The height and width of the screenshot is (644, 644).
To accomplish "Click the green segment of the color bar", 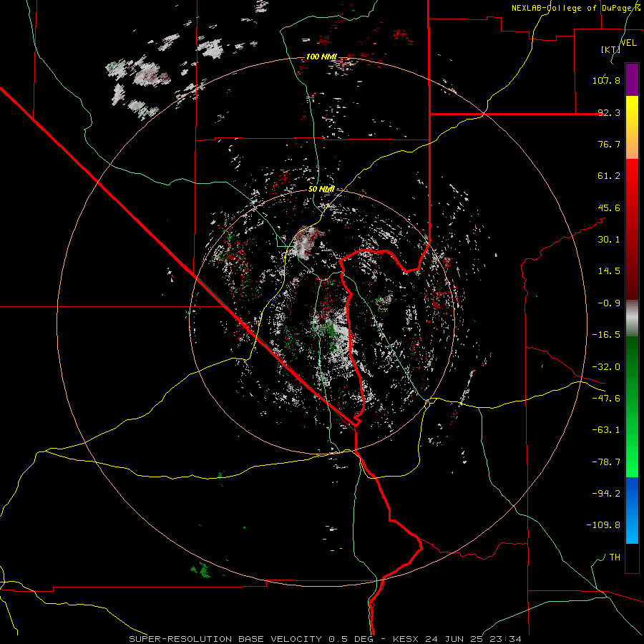I will coord(632,406).
